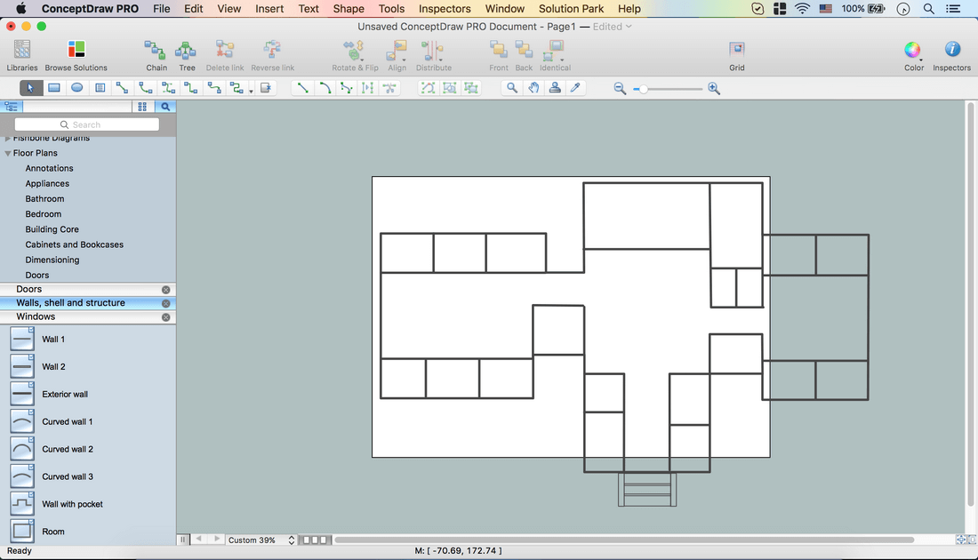
Task: Open the Custom 39% zoom dropdown
Action: (260, 540)
